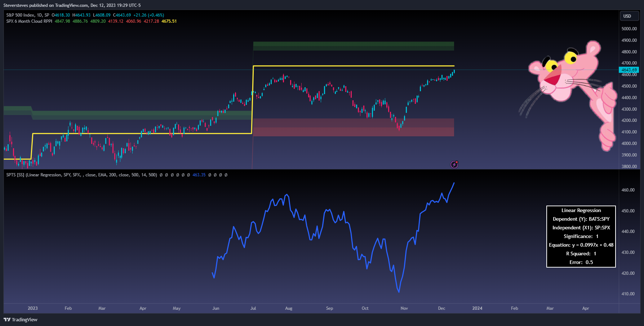Screen dimensions: 644x326
Task: Click the red value 4217.28
Action: point(151,21)
